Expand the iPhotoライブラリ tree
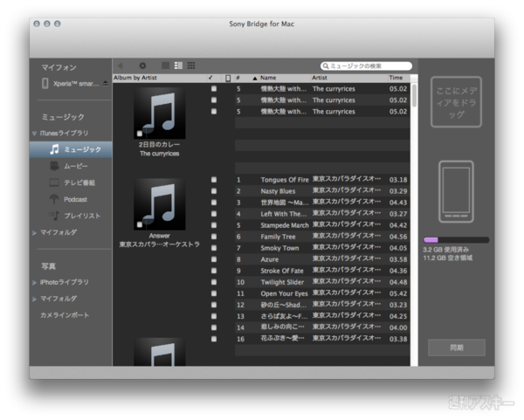This screenshot has height=420, width=524. tap(34, 282)
